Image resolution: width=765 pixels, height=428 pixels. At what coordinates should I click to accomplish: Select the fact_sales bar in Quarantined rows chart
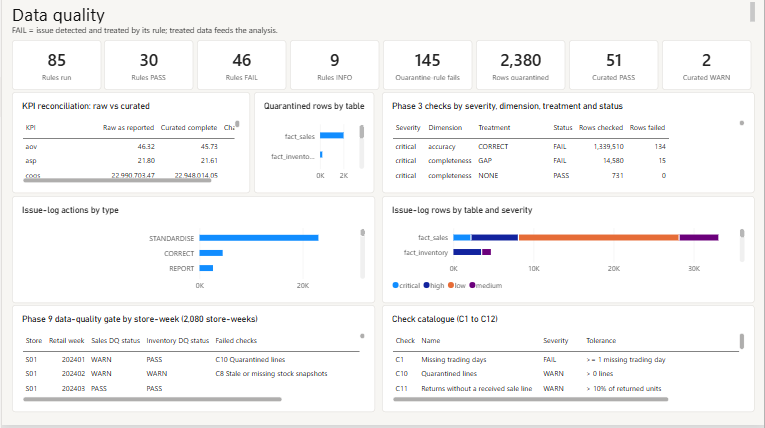[332, 136]
